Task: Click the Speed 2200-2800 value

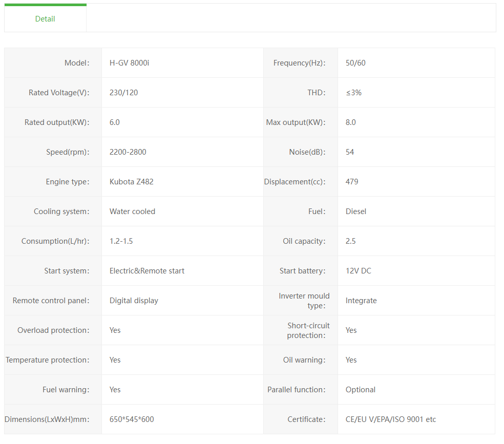Action: (x=128, y=152)
